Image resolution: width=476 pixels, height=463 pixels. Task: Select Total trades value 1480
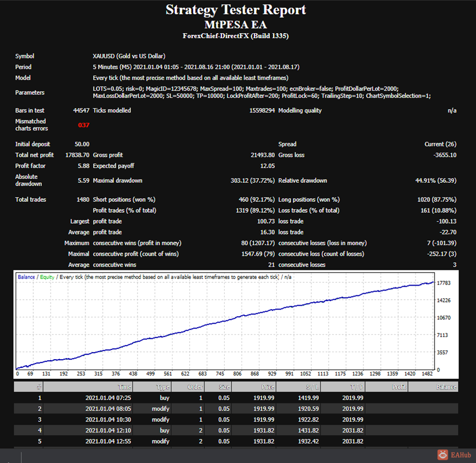[83, 200]
